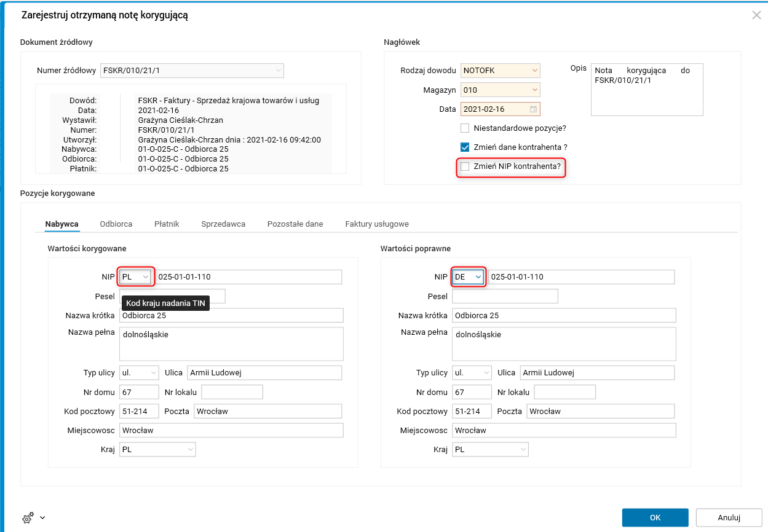Expand the settings gear dropdown arrow

coord(42,518)
